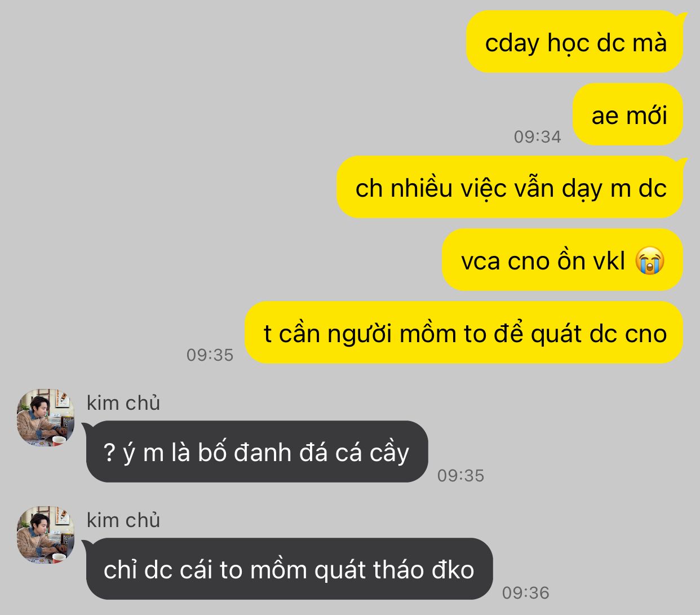Open the second kim chủ sender name

pos(123,520)
